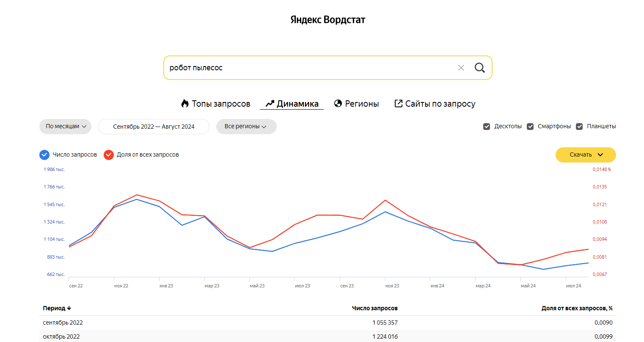This screenshot has height=342, width=644.
Task: Click the мар 24 label on the chart axis
Action: point(483,286)
